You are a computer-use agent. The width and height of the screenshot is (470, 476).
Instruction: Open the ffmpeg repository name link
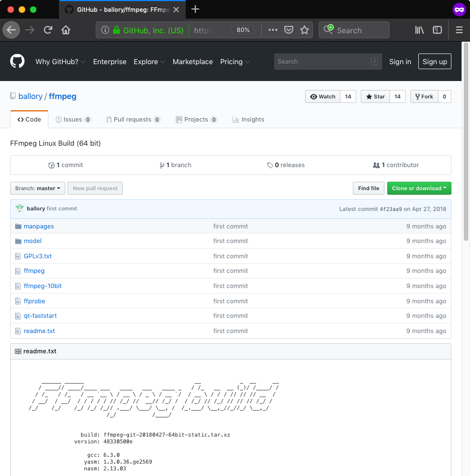point(62,96)
